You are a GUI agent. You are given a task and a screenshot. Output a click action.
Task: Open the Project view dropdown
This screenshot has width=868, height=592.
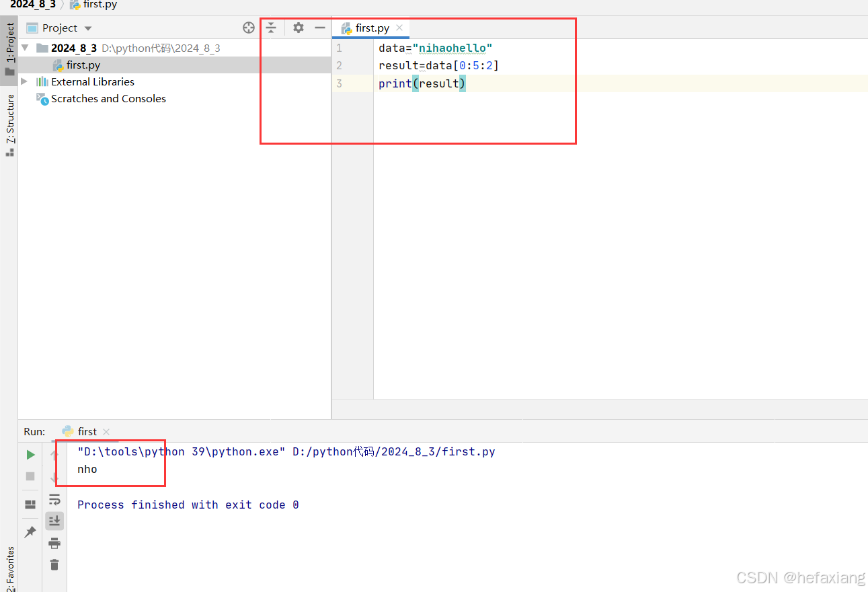tap(88, 28)
